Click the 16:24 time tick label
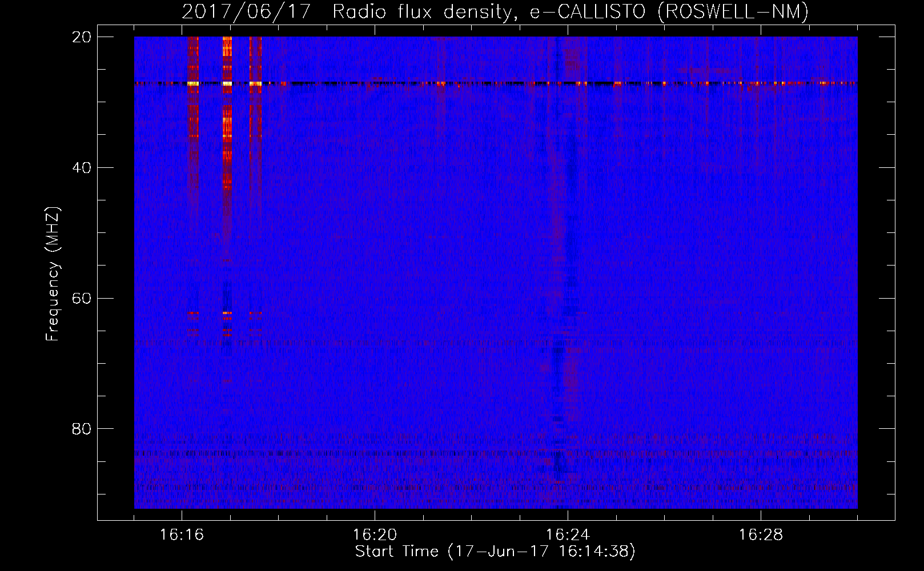 pos(568,535)
